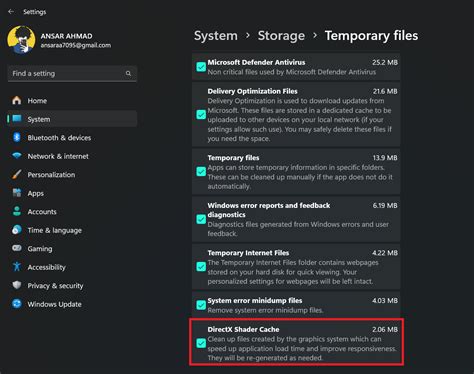The height and width of the screenshot is (374, 474).
Task: Click the Privacy & security shield icon
Action: point(17,285)
